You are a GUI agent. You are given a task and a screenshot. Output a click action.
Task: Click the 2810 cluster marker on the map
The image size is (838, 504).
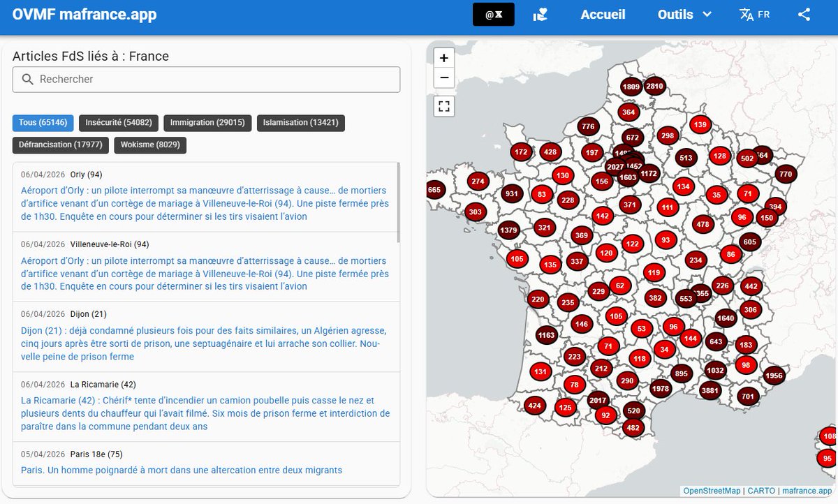[655, 86]
